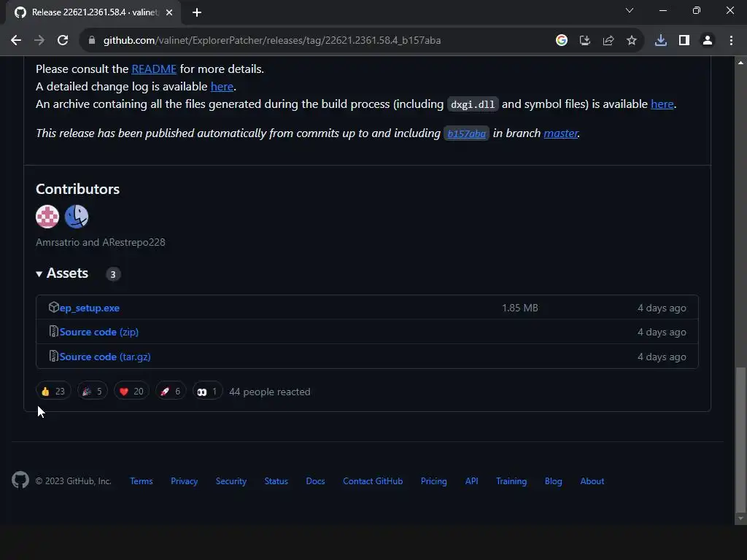
Task: Collapse the Assets section
Action: click(x=62, y=273)
